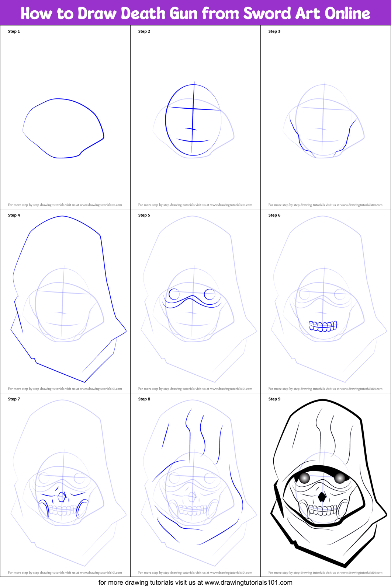The height and width of the screenshot is (588, 391).
Task: Click the left shaded eye in Step 9
Action: click(x=304, y=478)
